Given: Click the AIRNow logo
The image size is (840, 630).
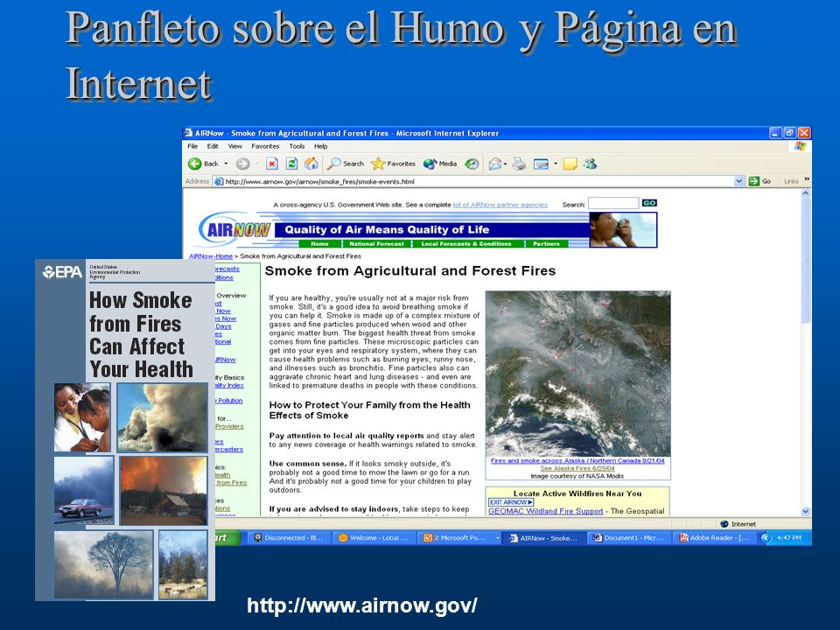Looking at the screenshot, I should click(234, 230).
